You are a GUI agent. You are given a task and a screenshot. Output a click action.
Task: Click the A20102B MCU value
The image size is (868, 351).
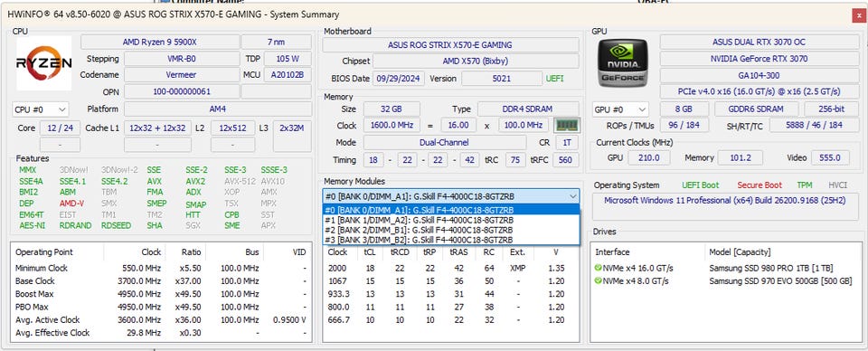[288, 75]
